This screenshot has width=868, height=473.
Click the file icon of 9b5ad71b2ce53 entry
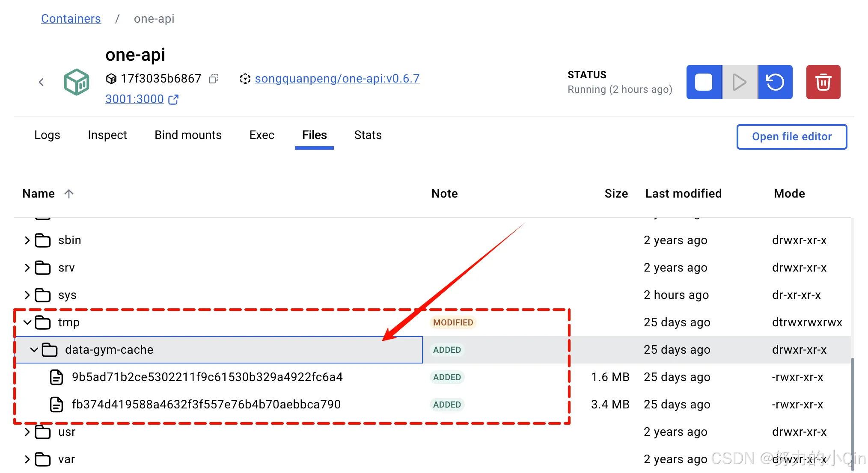point(56,377)
